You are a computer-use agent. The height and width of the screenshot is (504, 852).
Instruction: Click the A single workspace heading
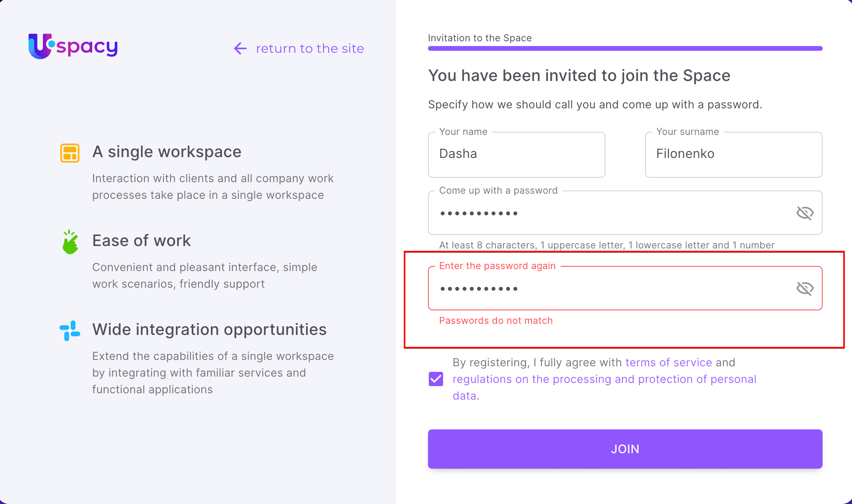pos(167,152)
